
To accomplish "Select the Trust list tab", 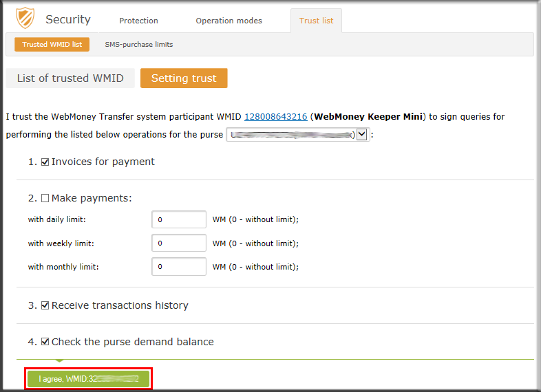I will [316, 21].
